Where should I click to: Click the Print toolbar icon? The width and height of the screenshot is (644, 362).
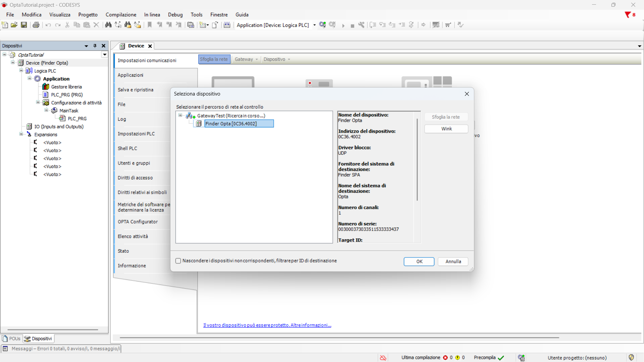(36, 25)
